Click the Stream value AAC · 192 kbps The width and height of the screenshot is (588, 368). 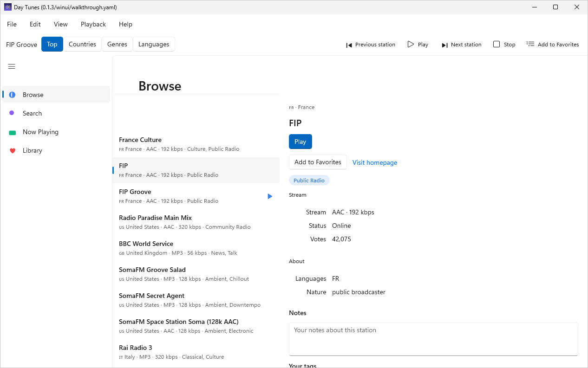pyautogui.click(x=353, y=212)
